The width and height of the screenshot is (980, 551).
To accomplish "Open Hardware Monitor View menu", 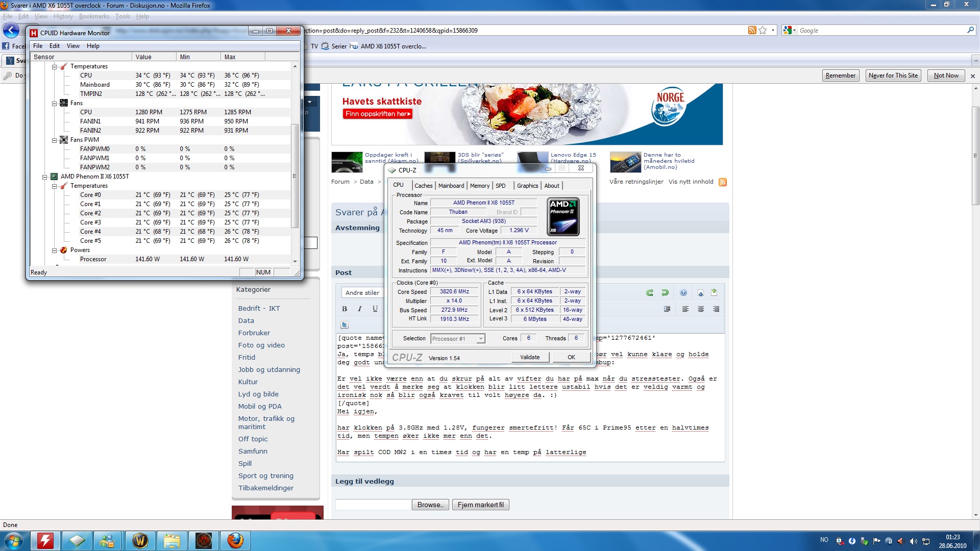I will 73,46.
